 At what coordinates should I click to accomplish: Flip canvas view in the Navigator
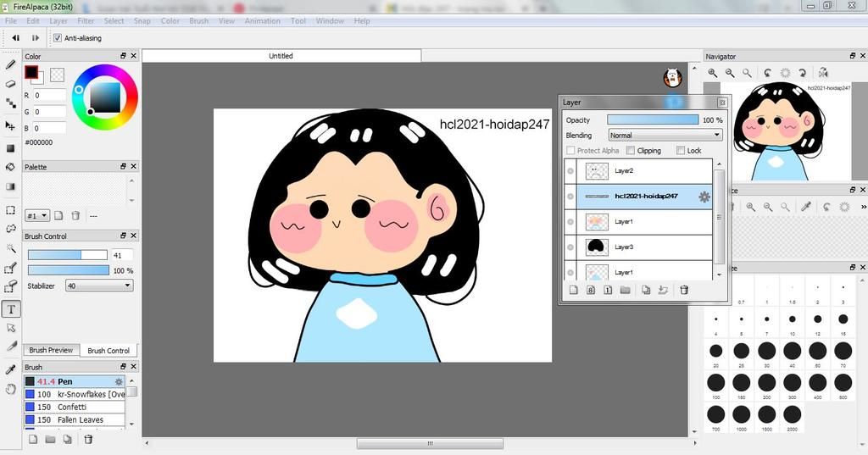pyautogui.click(x=823, y=73)
